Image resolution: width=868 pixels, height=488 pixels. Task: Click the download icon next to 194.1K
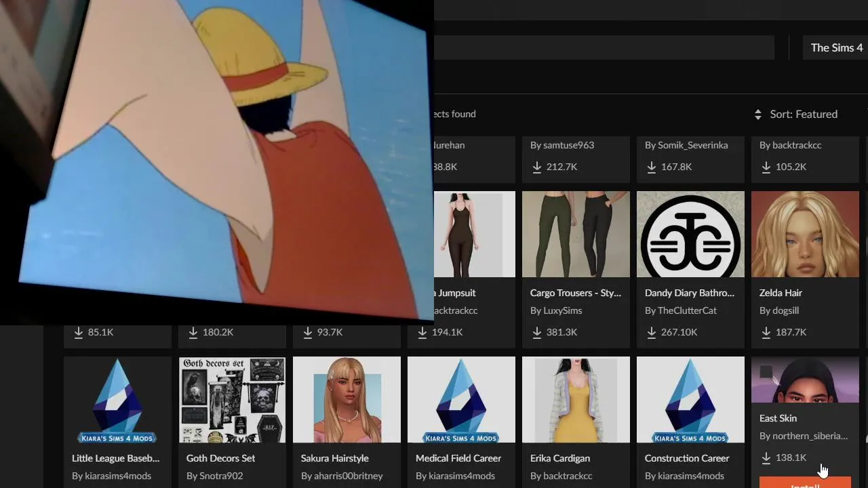pos(422,332)
